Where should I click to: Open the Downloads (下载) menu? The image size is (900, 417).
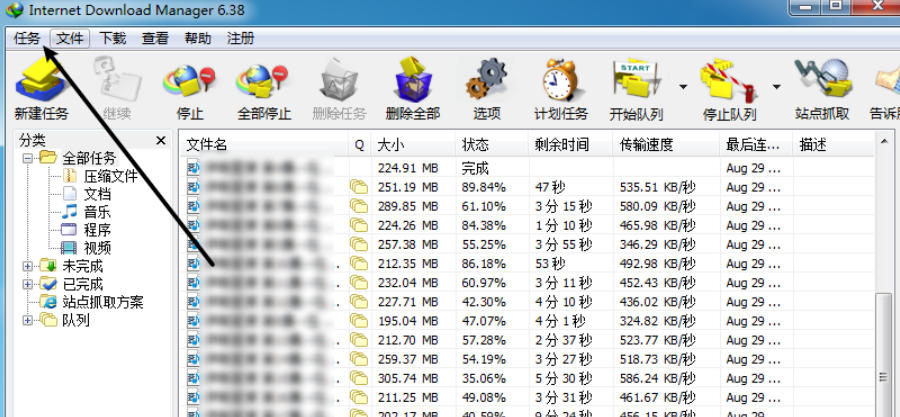coord(112,39)
